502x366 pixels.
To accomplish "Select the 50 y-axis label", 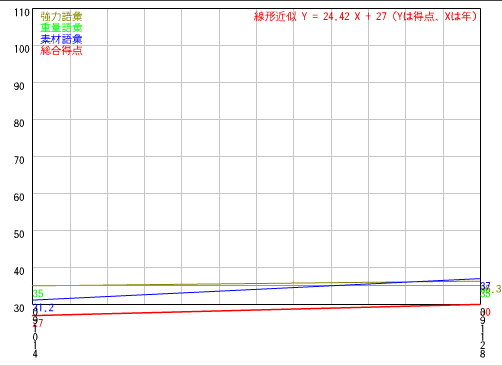I will click(19, 234).
